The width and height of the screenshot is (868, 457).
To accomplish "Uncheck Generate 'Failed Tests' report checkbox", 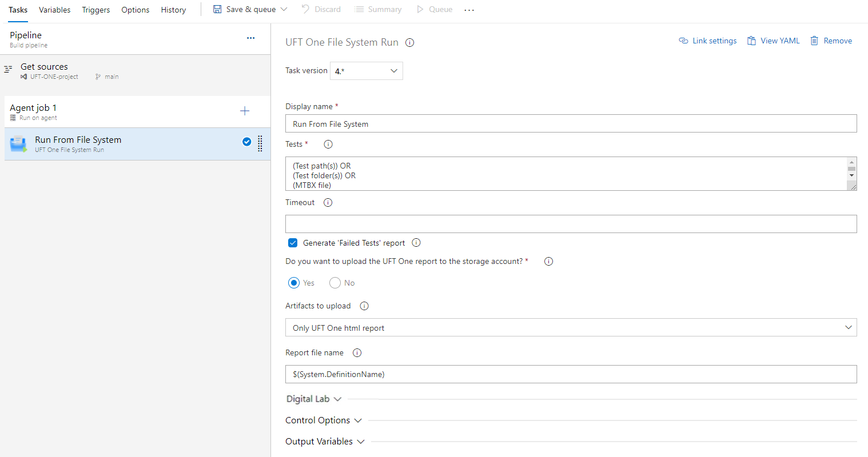I will [x=293, y=243].
